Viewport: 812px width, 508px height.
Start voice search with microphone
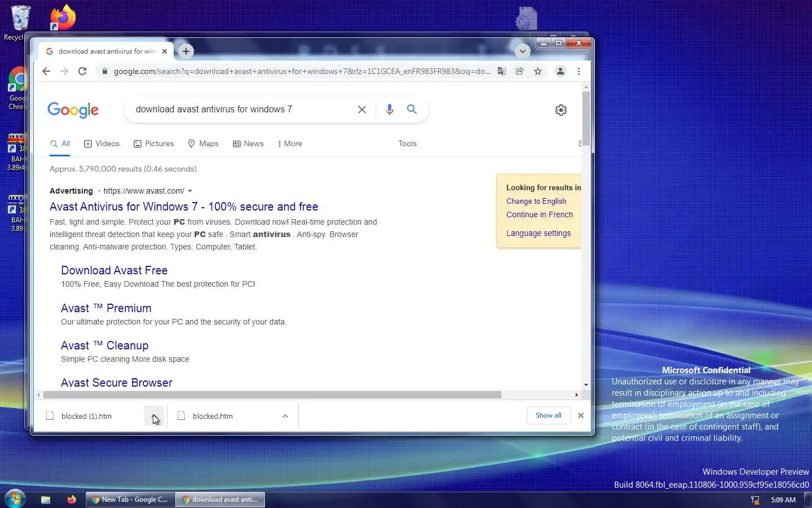point(389,110)
